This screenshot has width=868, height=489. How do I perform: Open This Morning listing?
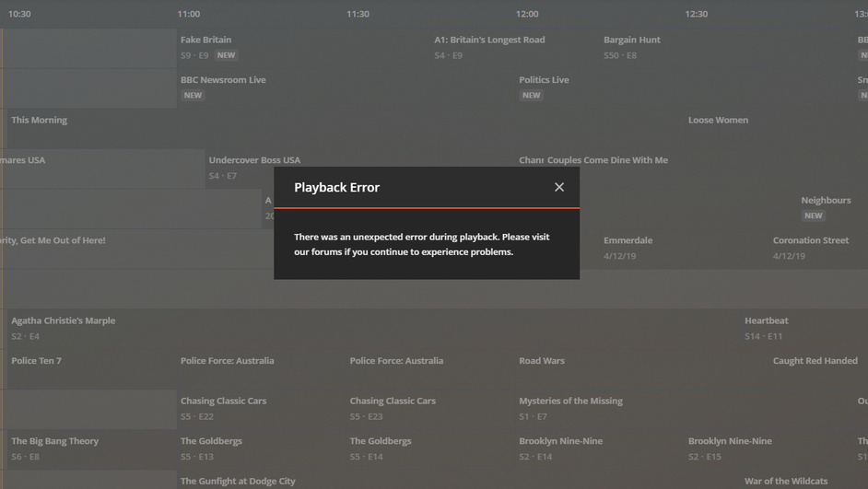point(346,128)
